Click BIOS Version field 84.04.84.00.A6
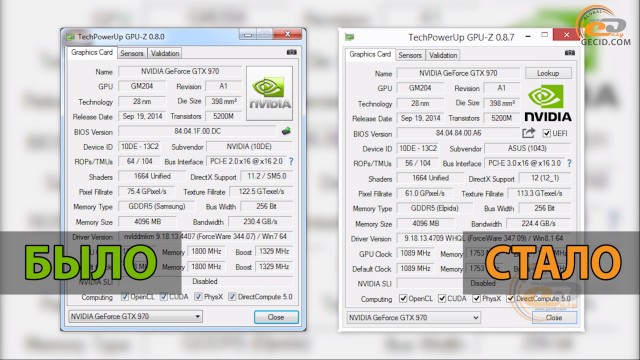Screen dimensions: 640x360 (x=458, y=133)
